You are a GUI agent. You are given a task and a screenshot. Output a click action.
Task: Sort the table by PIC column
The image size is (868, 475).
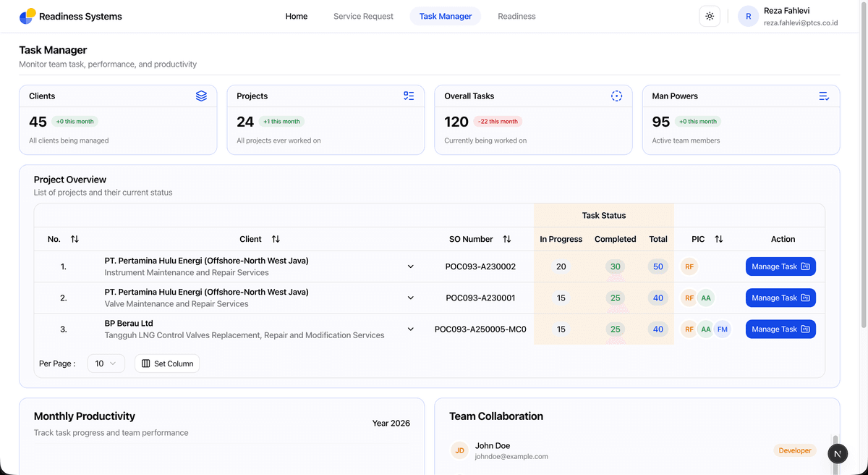coord(719,239)
